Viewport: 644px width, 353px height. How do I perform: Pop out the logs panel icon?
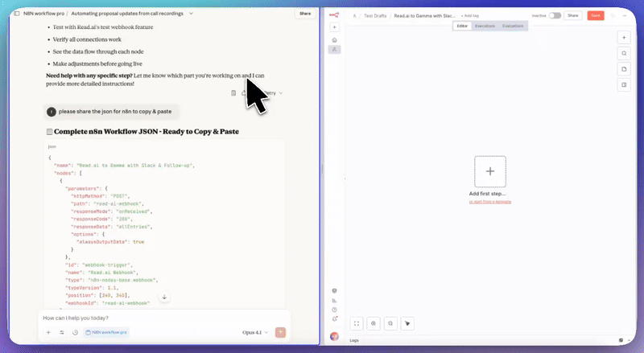coord(621,340)
